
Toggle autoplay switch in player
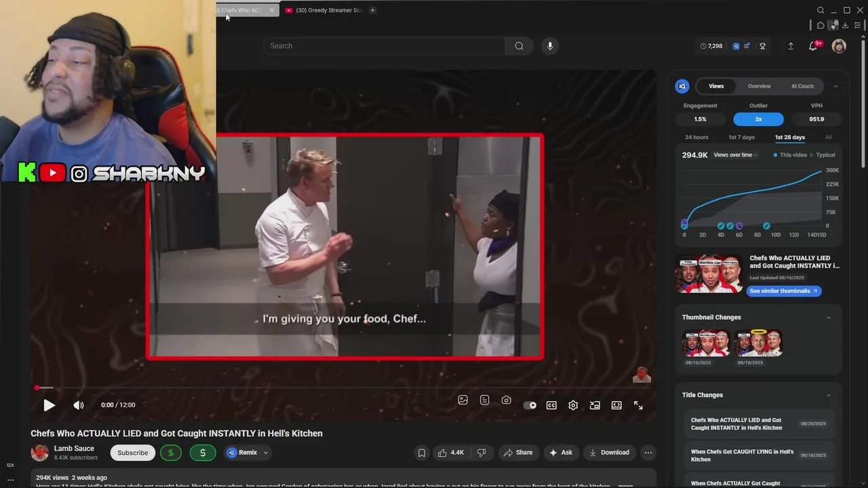pyautogui.click(x=530, y=405)
